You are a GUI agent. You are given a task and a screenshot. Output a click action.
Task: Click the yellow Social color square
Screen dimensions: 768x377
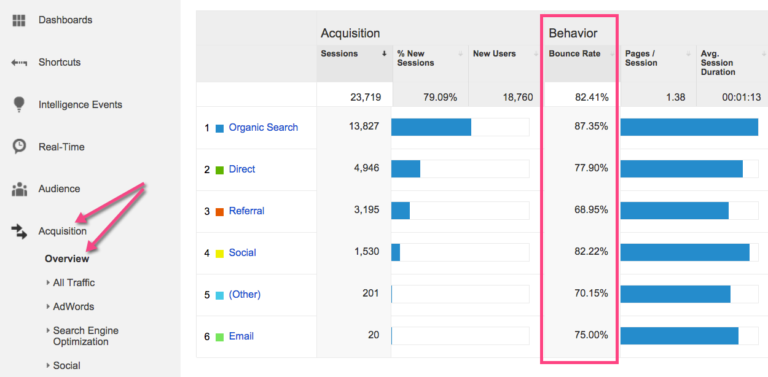[220, 254]
